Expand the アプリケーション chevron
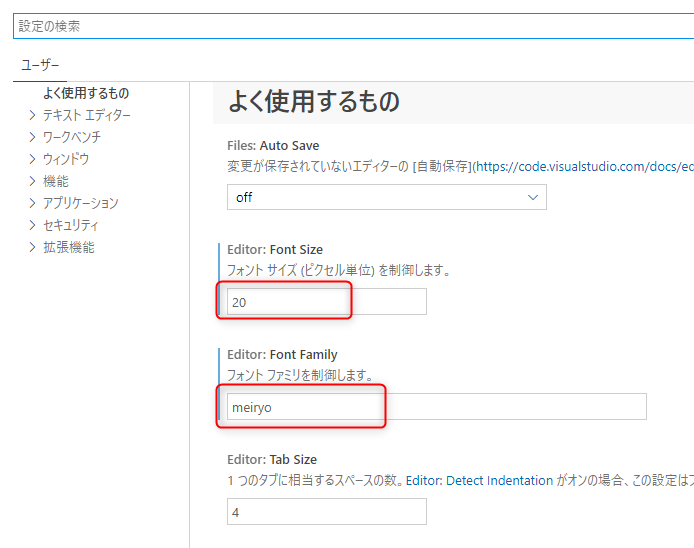Image resolution: width=694 pixels, height=548 pixels. 33,203
